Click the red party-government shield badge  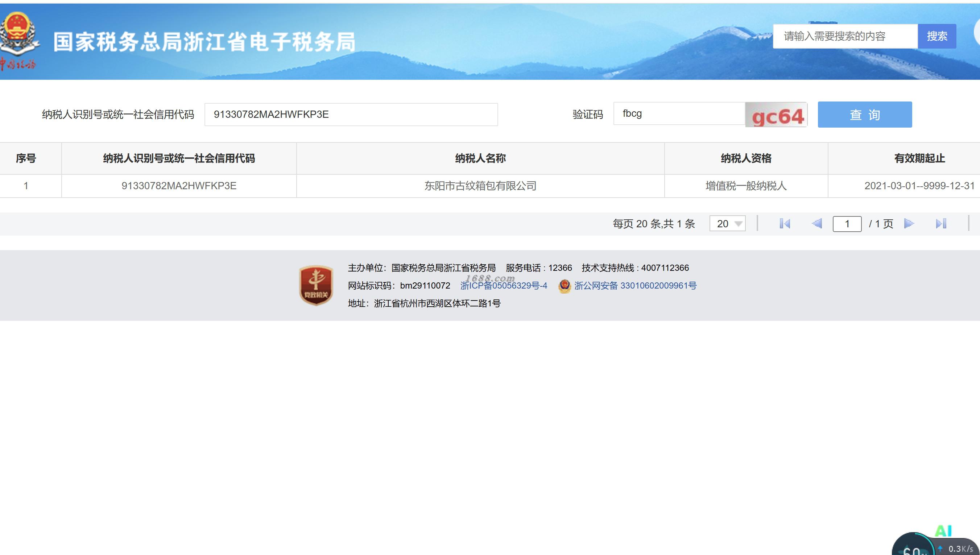316,286
